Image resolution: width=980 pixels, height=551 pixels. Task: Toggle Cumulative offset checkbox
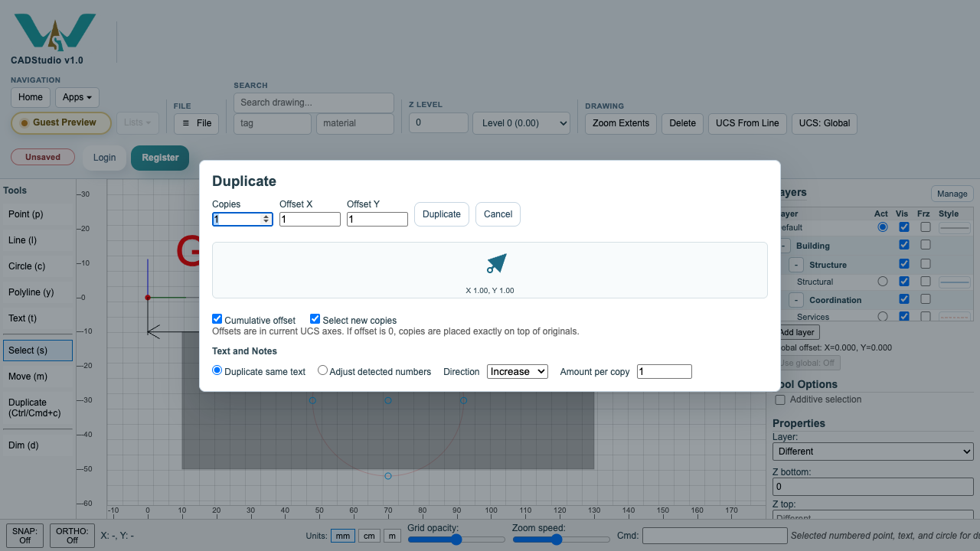click(x=217, y=319)
